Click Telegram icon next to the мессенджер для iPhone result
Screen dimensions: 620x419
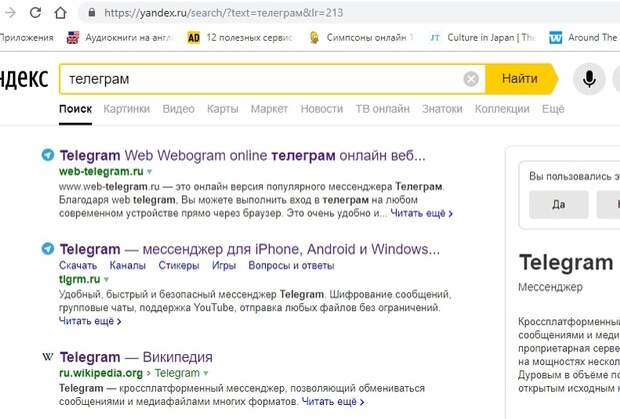[48, 249]
